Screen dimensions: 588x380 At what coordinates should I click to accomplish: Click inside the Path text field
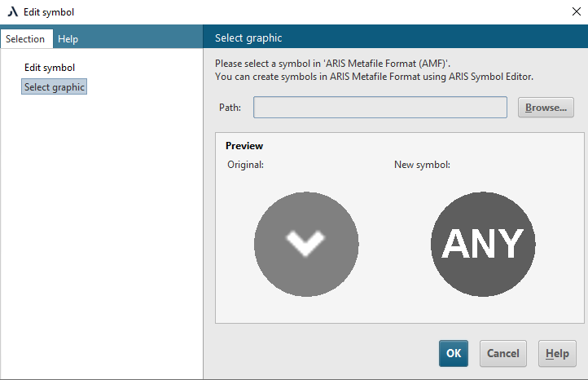[380, 108]
